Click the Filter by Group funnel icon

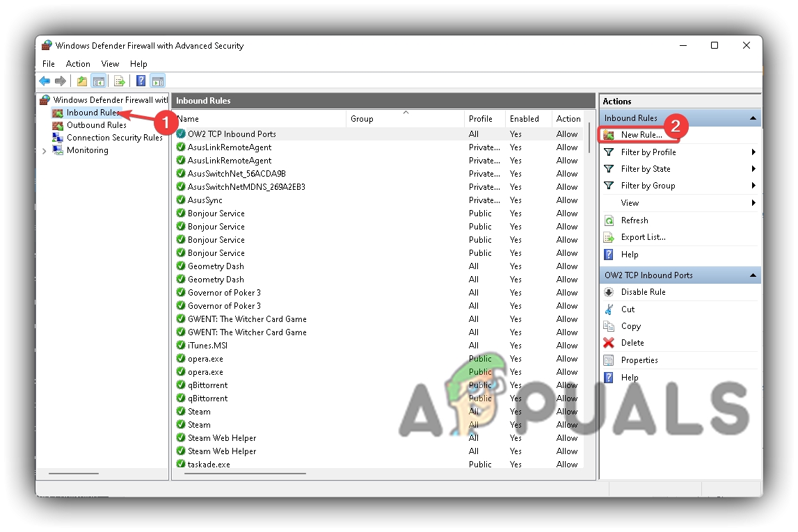(x=609, y=186)
